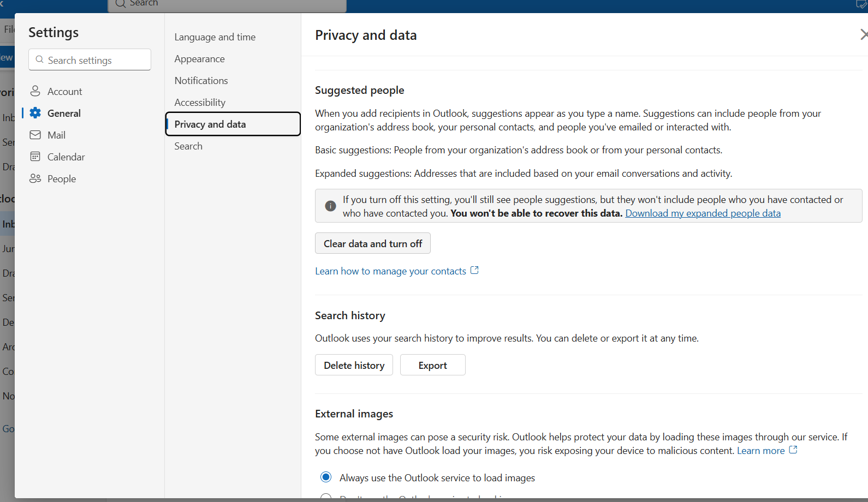
Task: Click the Mail envelope icon
Action: click(x=35, y=135)
